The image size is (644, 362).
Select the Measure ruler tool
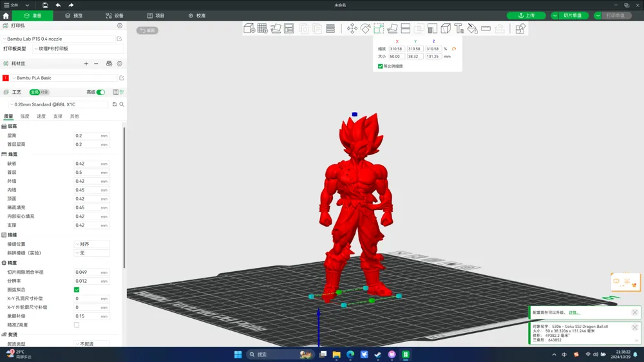[486, 28]
